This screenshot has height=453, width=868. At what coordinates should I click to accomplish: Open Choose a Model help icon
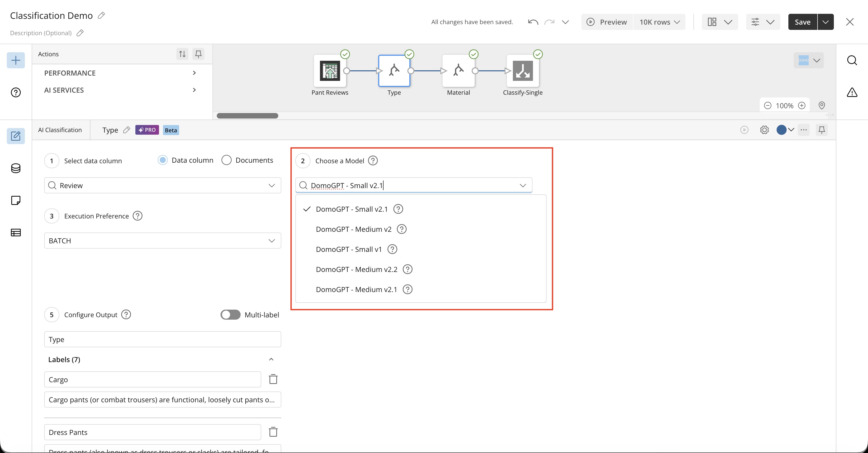373,160
